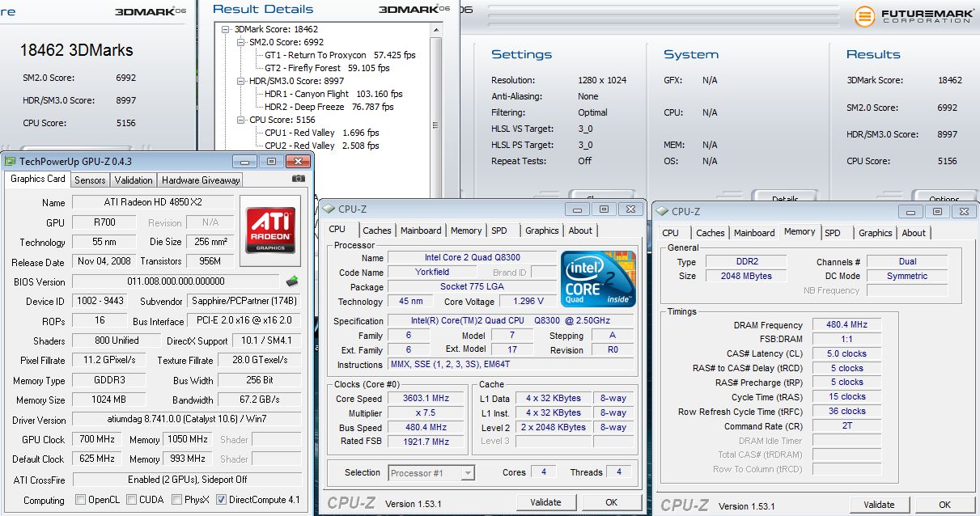
Task: Click the ATI CrossFire status field
Action: pos(187,480)
